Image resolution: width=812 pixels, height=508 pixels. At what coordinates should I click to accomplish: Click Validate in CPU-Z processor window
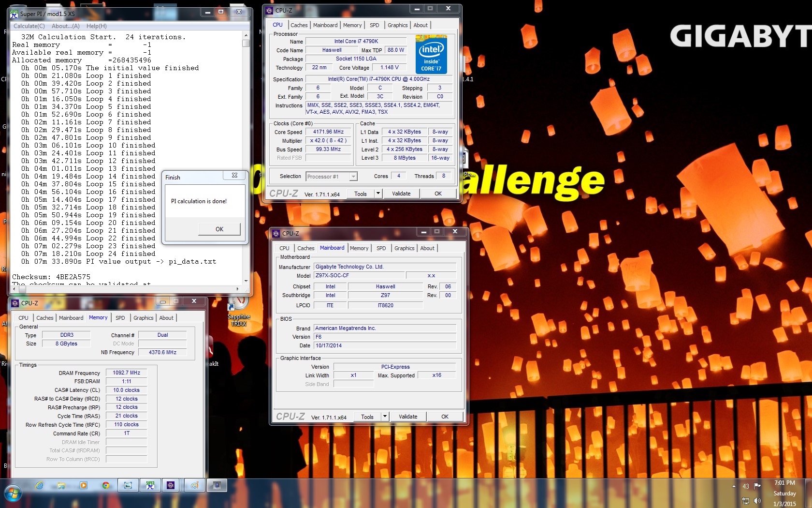401,194
